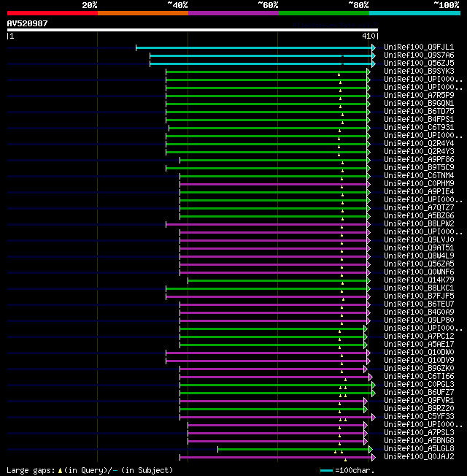The height and width of the screenshot is (476, 467).
Task: Click the orange ~40% identity legend segment
Action: pos(142,13)
